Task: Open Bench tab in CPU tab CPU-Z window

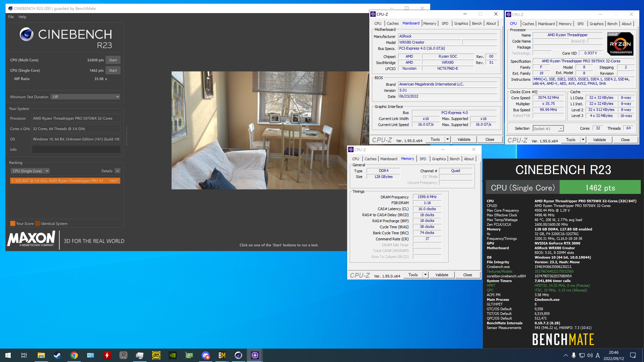Action: pyautogui.click(x=612, y=24)
